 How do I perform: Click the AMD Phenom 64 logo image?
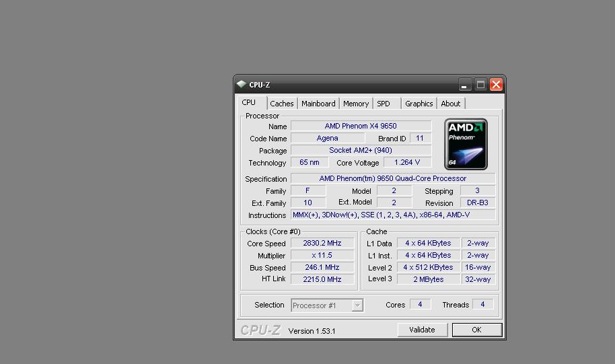tap(466, 145)
